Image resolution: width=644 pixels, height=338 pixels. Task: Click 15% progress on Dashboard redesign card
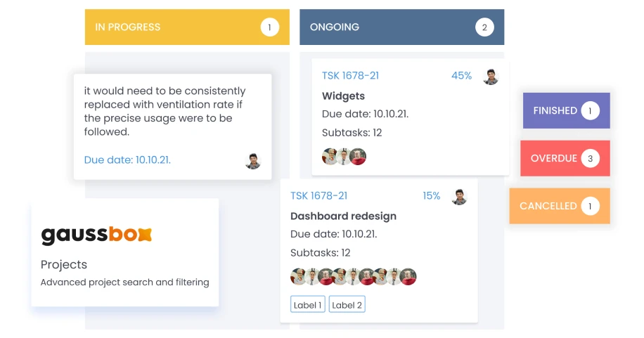click(431, 196)
